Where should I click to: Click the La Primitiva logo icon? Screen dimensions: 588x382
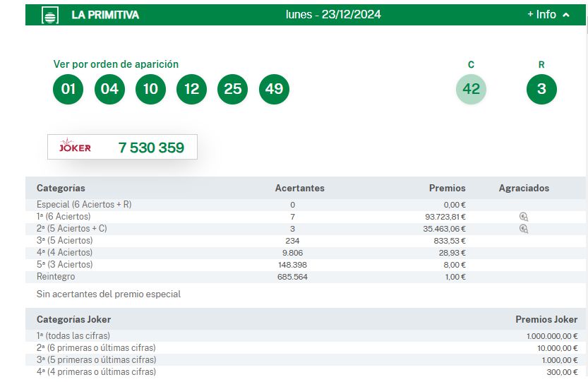[50, 15]
